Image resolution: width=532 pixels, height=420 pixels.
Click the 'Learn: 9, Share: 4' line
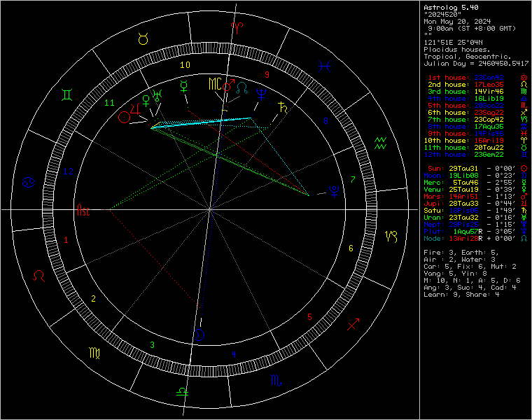[461, 295]
